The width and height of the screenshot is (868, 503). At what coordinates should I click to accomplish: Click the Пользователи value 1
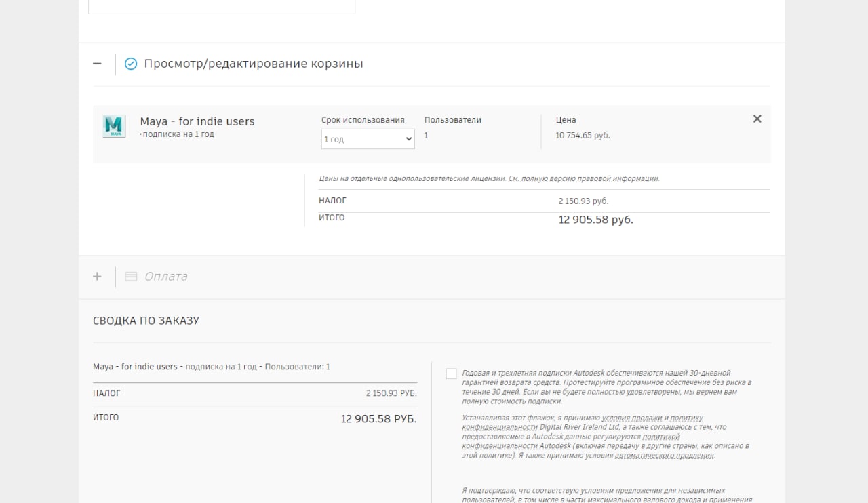(x=426, y=136)
